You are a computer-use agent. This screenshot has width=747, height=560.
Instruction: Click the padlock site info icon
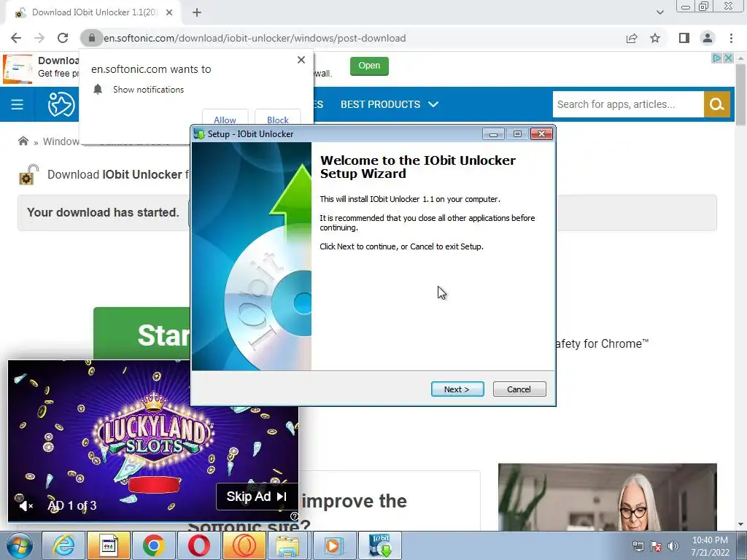(x=92, y=38)
